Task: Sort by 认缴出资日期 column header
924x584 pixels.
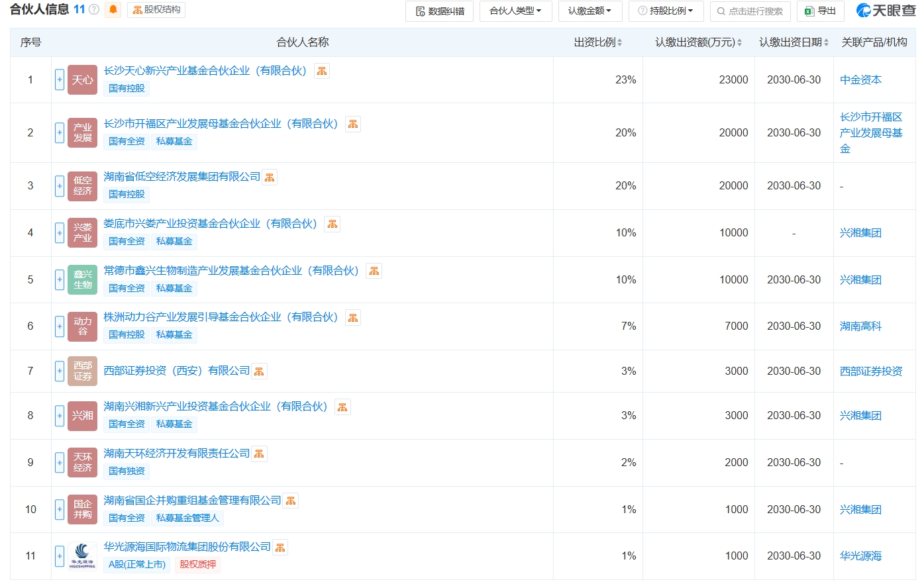Action: 794,42
